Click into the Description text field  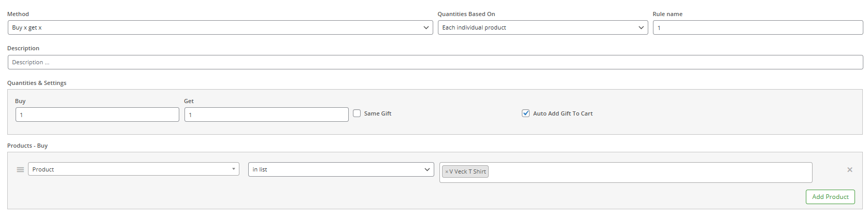pyautogui.click(x=435, y=62)
